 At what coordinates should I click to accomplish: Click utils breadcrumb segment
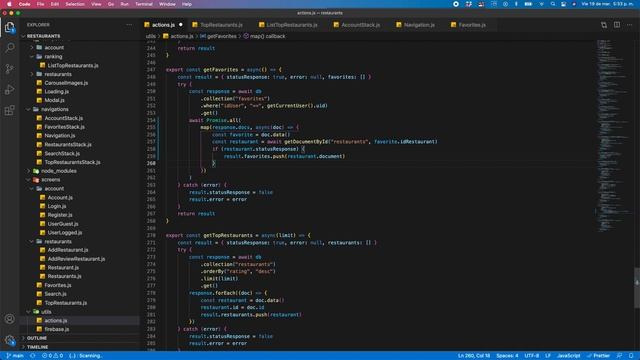click(151, 36)
